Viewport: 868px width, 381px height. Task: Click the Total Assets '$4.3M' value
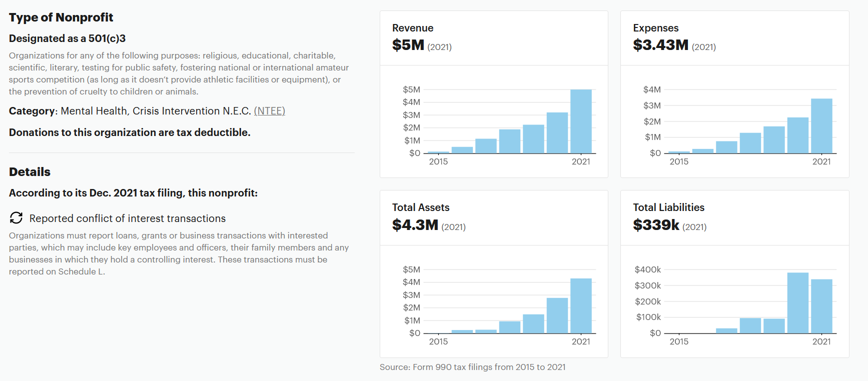(415, 225)
